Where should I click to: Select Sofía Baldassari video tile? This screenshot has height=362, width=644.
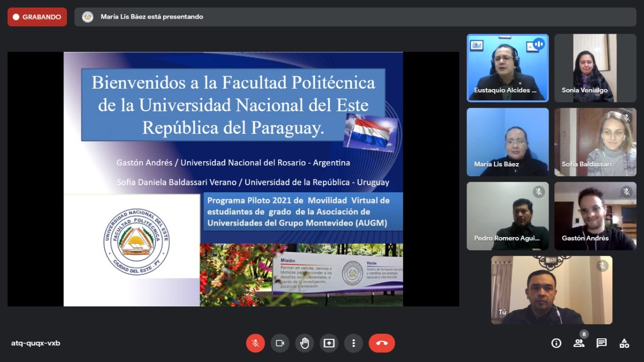click(595, 142)
